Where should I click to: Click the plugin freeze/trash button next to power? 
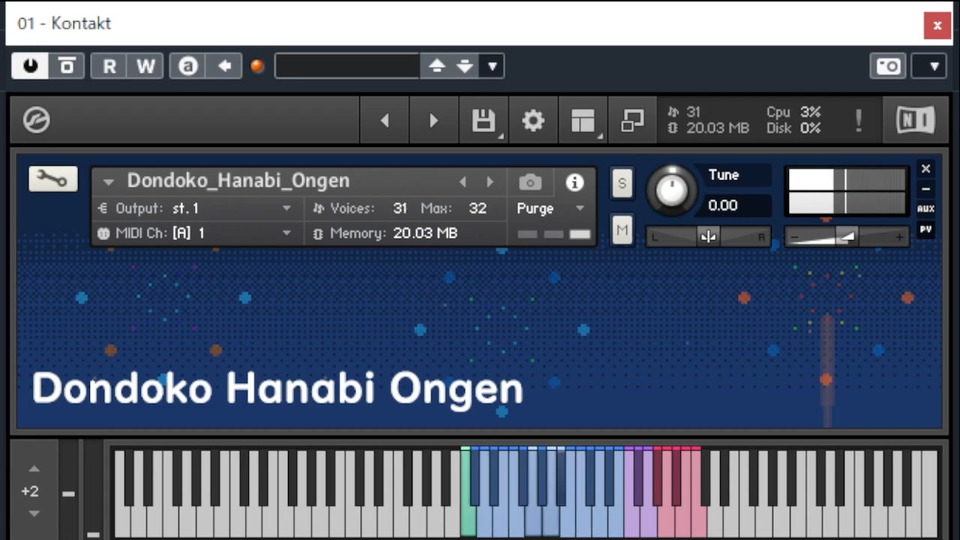coord(67,66)
